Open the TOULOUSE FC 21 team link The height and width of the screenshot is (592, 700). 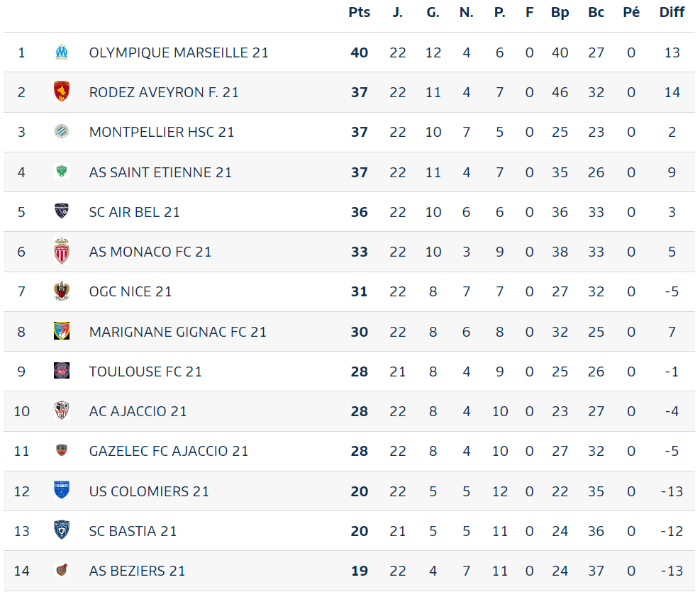(145, 372)
